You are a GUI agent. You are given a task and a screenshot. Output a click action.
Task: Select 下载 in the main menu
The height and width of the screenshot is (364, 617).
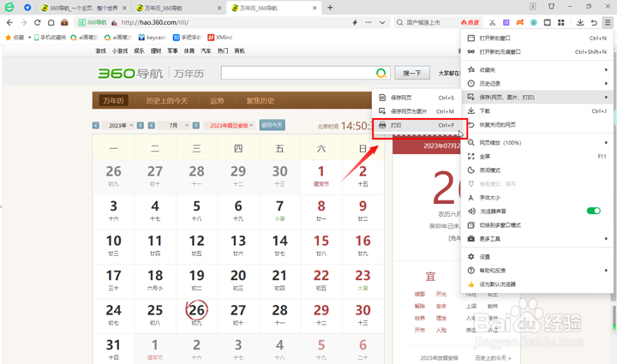pyautogui.click(x=537, y=110)
